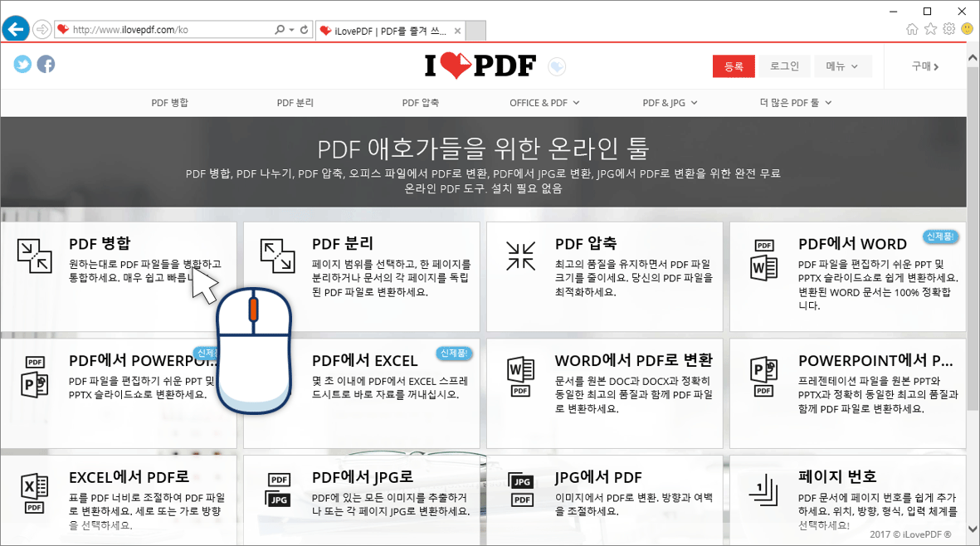
Task: Click the JPG에서 PDF icon
Action: pos(522,490)
